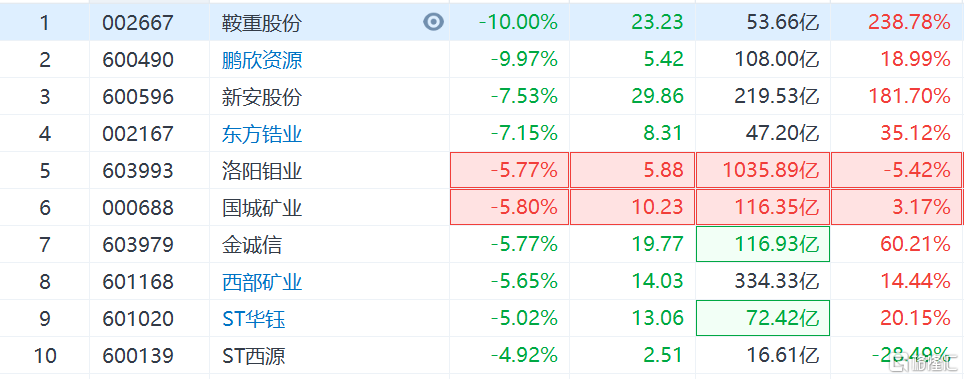Open the 东方锆业 stock link
This screenshot has width=964, height=379.
point(262,134)
